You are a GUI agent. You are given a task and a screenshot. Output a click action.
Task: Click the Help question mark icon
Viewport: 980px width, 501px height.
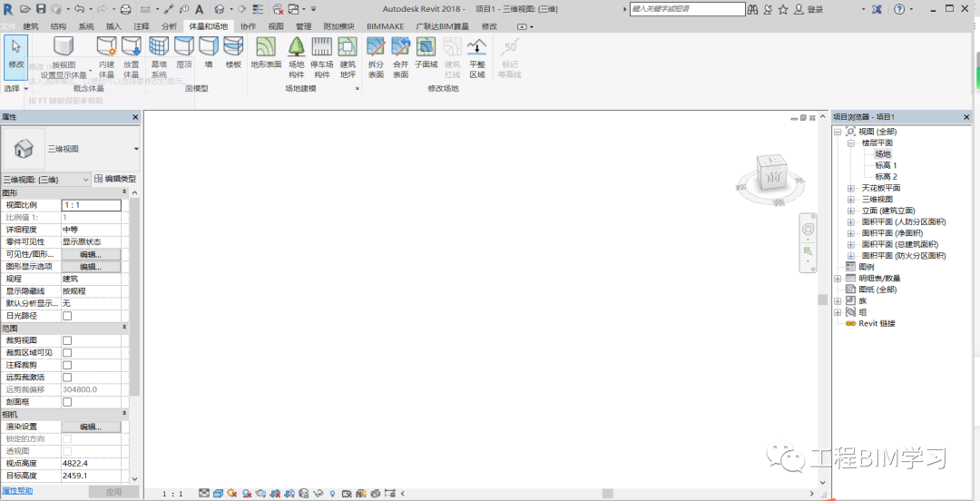tap(898, 9)
